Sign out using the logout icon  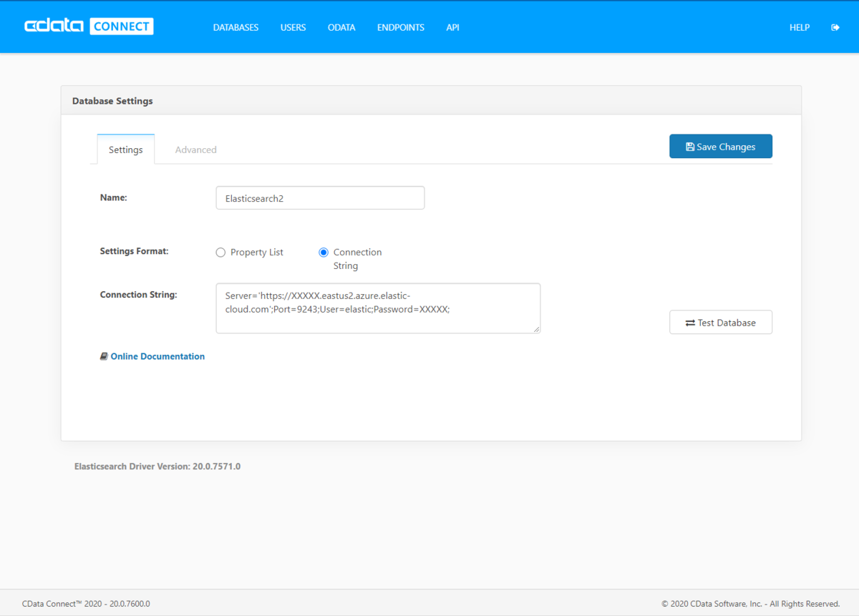pos(835,27)
